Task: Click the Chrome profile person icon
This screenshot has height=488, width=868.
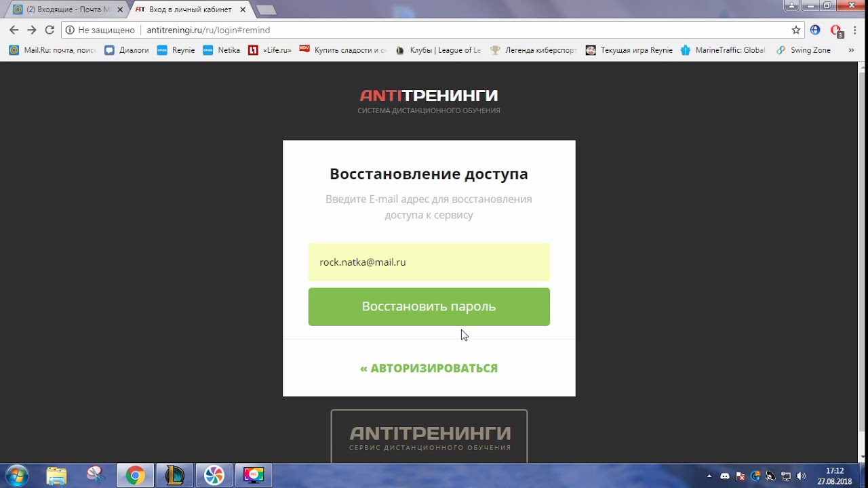Action: [791, 5]
